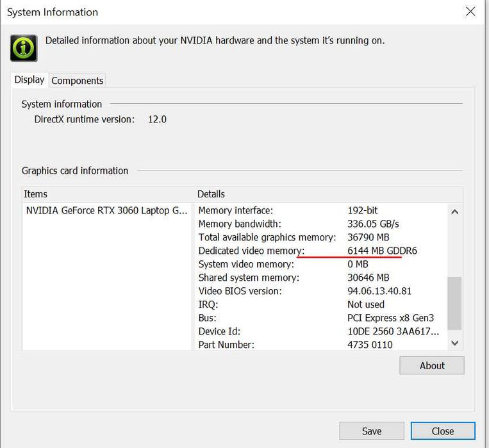Click the Dedicated video memory label
489x448 pixels.
[x=251, y=251]
